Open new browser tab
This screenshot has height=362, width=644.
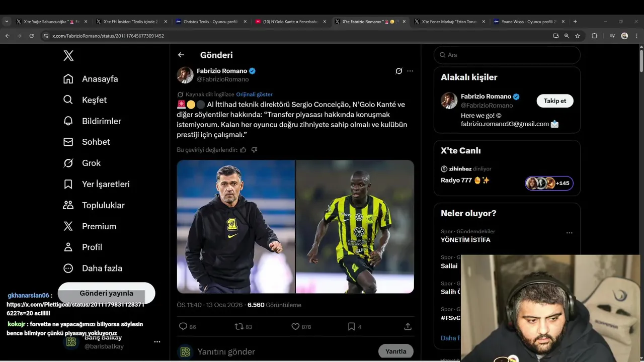coord(575,22)
